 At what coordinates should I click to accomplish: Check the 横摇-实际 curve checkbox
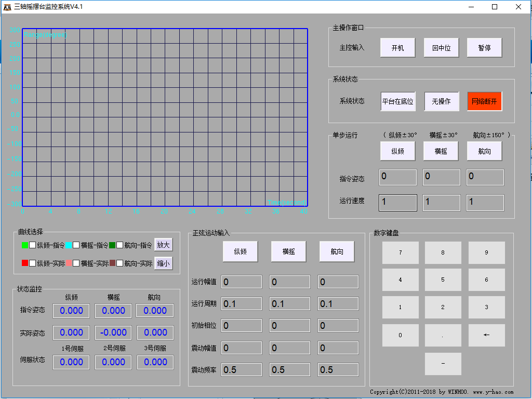tap(76, 263)
